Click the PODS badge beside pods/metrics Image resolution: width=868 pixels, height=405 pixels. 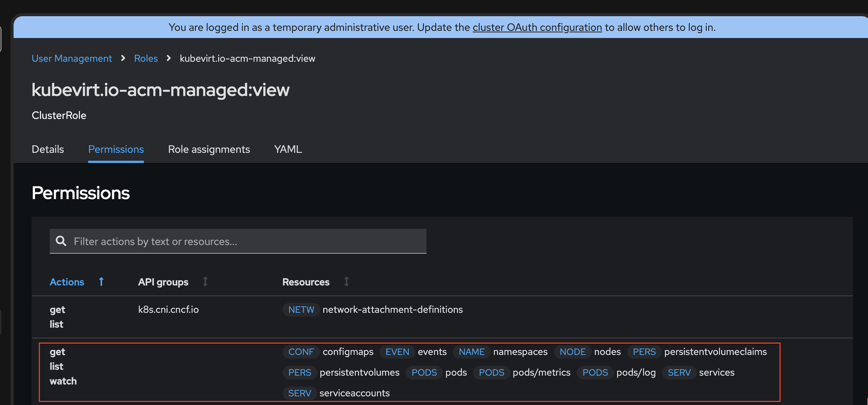pos(491,372)
